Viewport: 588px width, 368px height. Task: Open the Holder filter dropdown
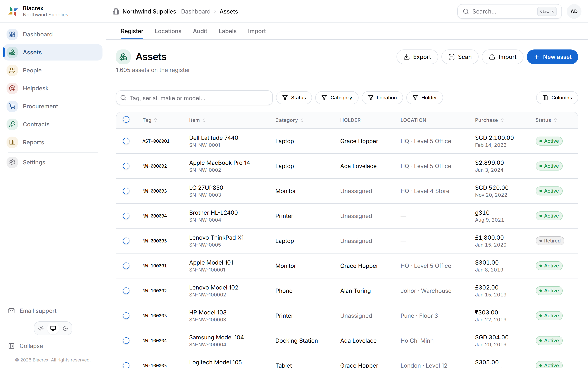point(424,98)
